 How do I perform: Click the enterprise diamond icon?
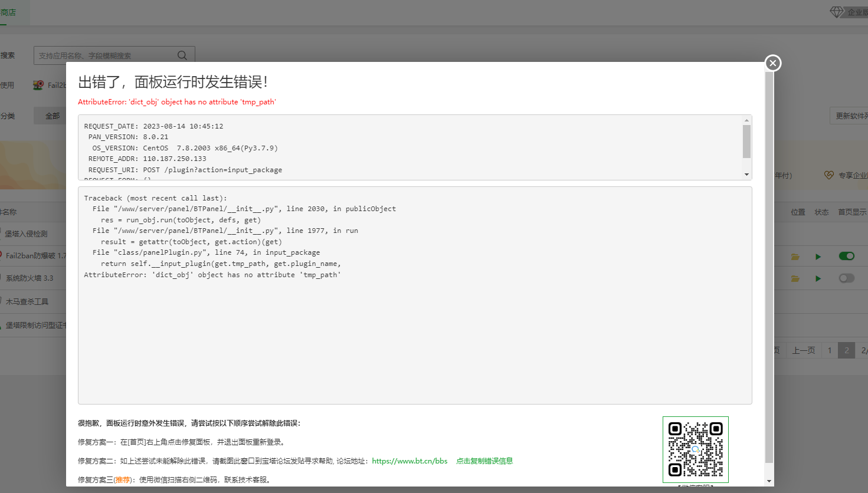click(837, 12)
